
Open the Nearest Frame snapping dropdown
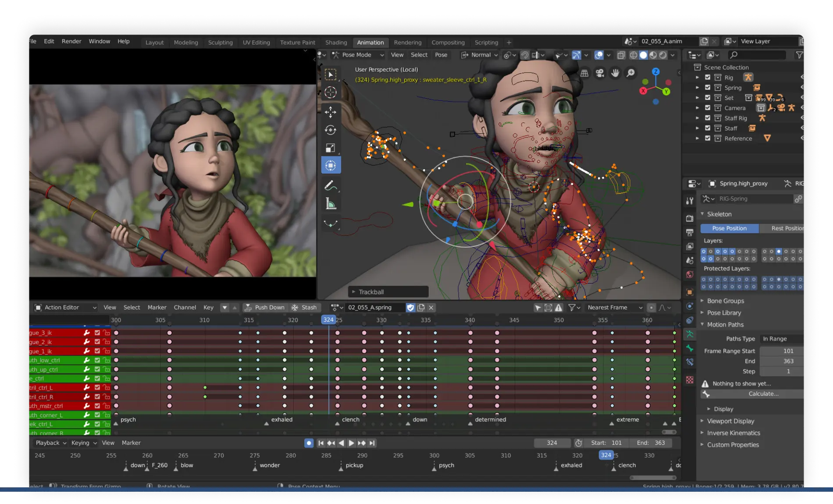point(615,308)
